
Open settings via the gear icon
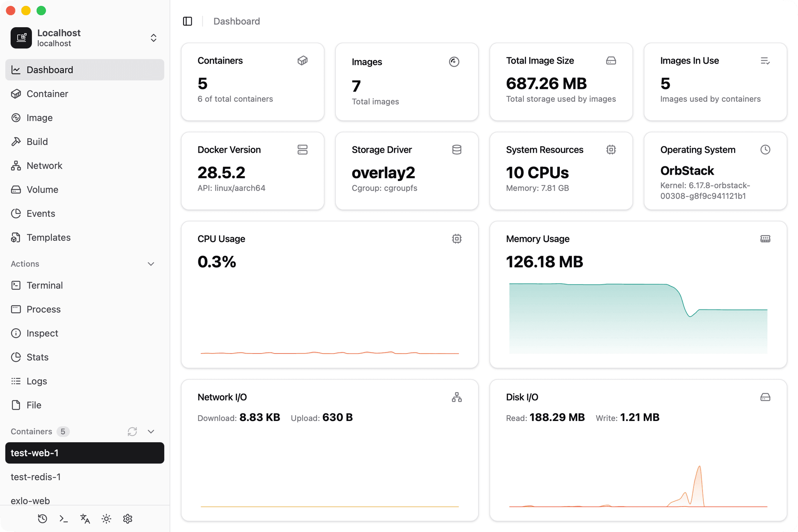click(x=128, y=519)
